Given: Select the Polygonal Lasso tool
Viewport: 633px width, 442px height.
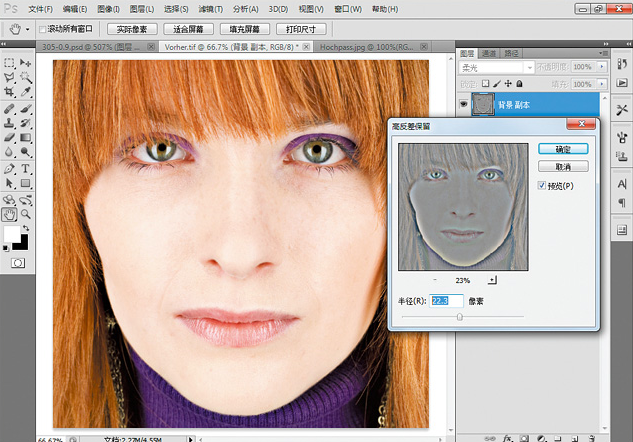Looking at the screenshot, I should [9, 77].
